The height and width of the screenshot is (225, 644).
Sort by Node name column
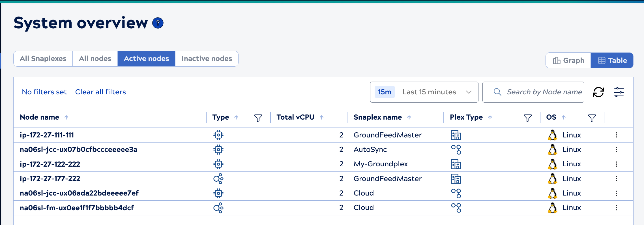(40, 117)
